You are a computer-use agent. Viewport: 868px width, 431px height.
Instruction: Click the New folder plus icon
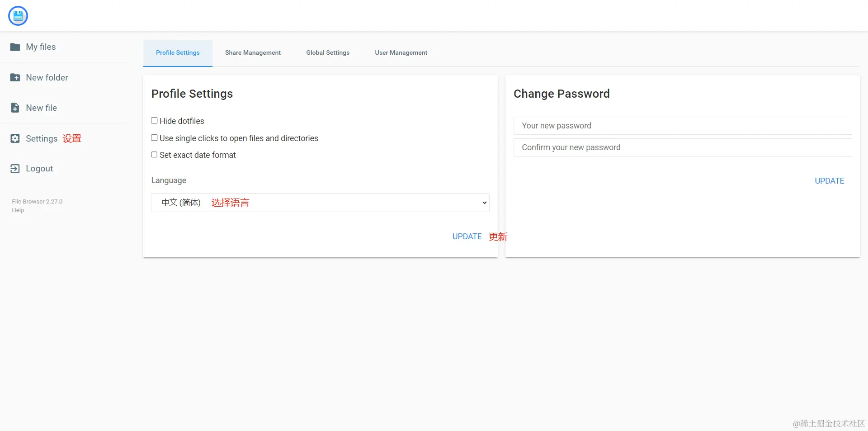coord(15,77)
